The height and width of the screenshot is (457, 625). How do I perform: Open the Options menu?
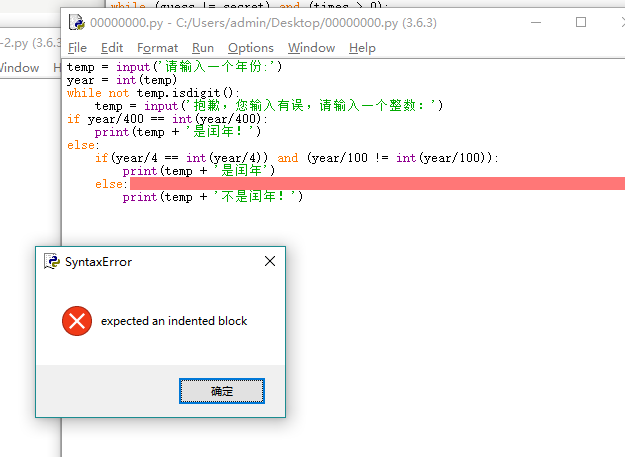(250, 48)
